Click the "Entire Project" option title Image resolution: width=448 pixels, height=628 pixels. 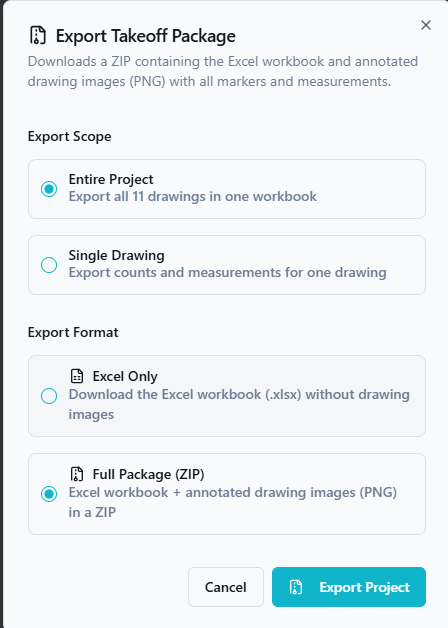pyautogui.click(x=111, y=179)
